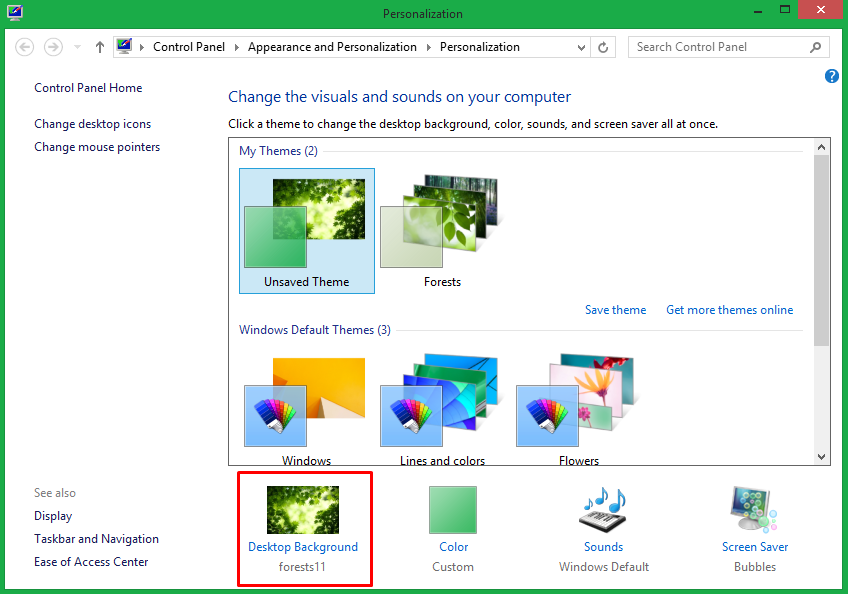Image resolution: width=848 pixels, height=594 pixels.
Task: Click the back navigation arrow
Action: (x=22, y=46)
